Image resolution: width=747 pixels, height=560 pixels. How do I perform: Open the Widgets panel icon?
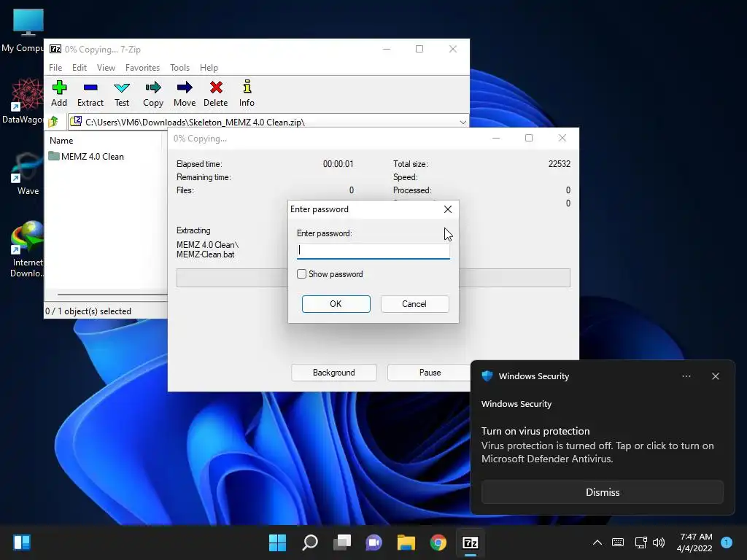coord(22,542)
